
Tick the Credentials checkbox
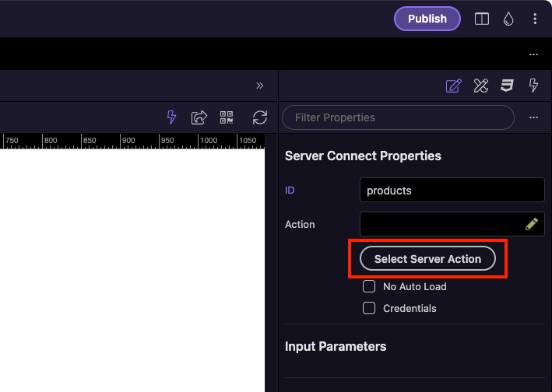[x=370, y=308]
